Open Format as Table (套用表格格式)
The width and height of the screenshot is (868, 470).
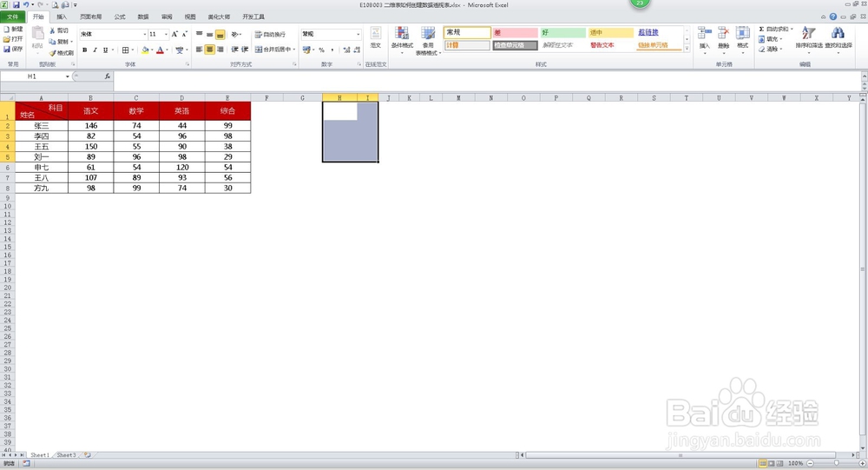(428, 41)
